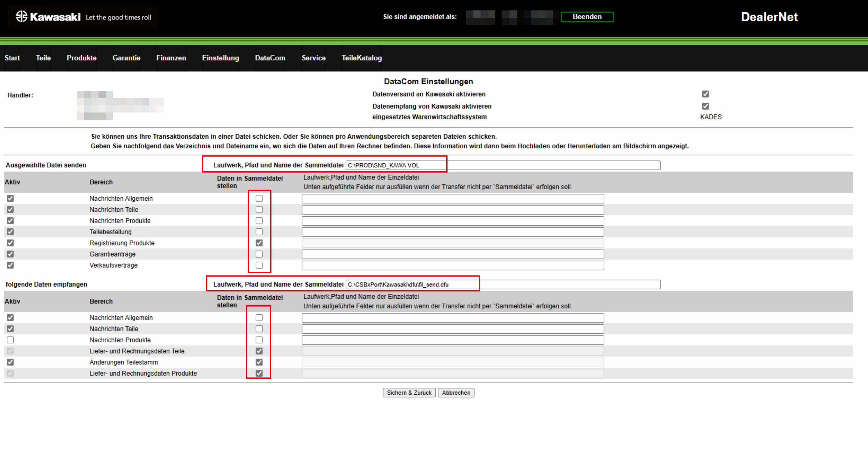Uncheck Aktiv for send Nachrichten Allgemein
Screen dimensions: 868x472
point(10,198)
